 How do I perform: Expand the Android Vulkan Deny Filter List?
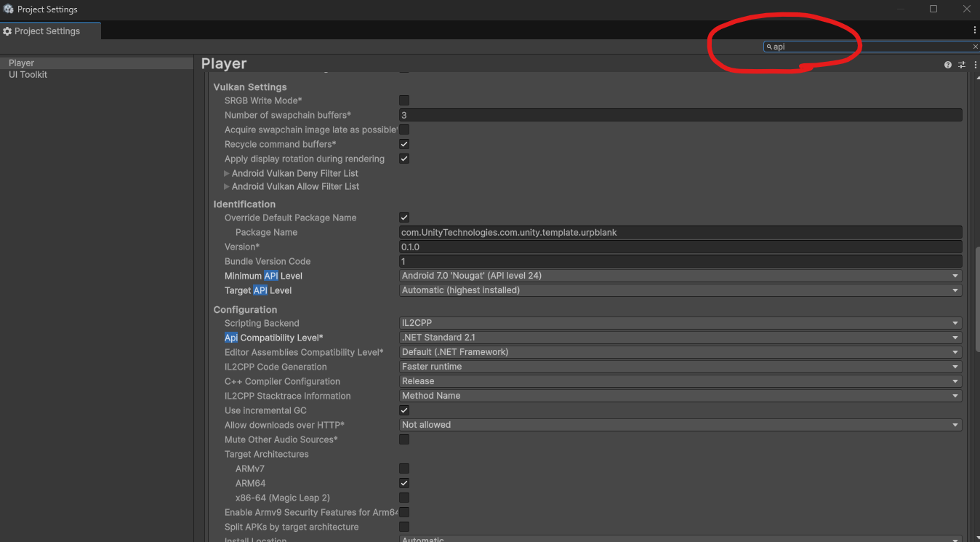tap(227, 174)
